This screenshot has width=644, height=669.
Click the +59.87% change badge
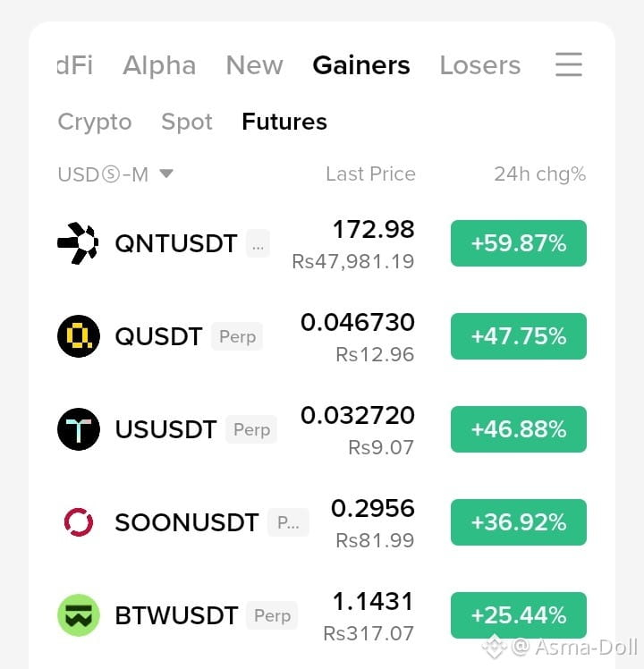click(519, 243)
